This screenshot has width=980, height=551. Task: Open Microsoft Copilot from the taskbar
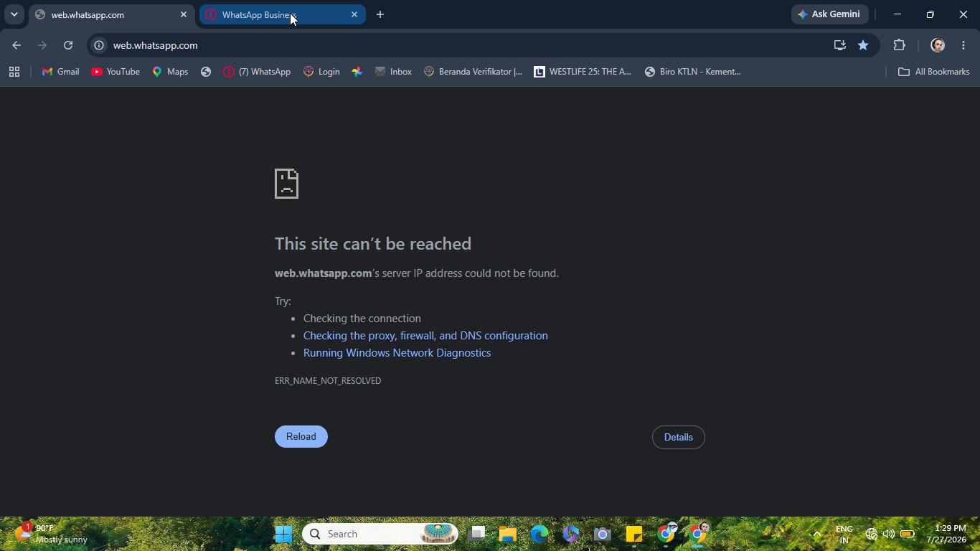pyautogui.click(x=571, y=534)
